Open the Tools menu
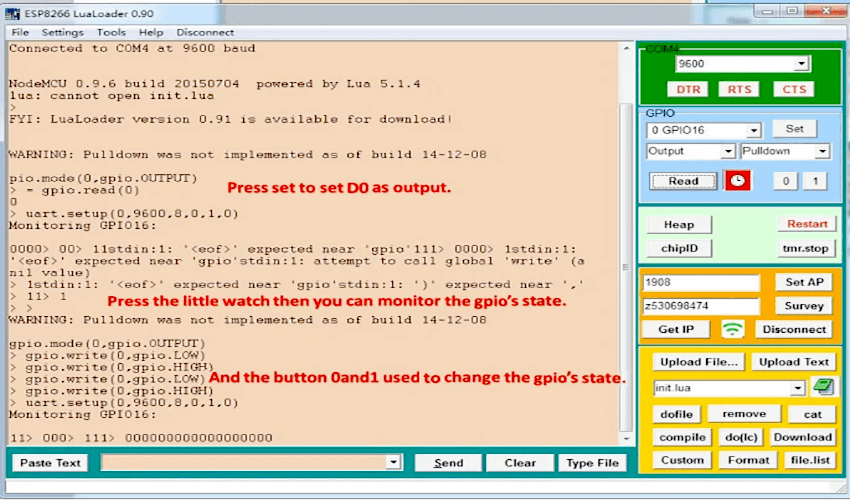This screenshot has height=502, width=850. coord(111,33)
